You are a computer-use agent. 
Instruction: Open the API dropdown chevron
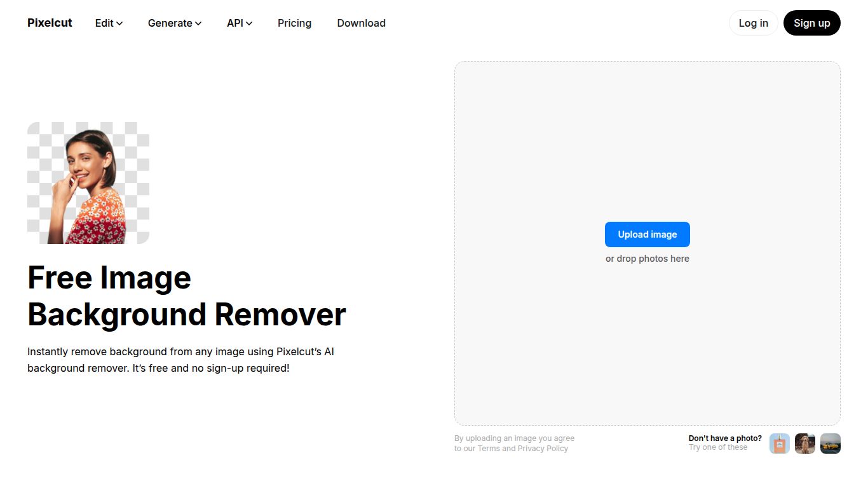pos(249,24)
